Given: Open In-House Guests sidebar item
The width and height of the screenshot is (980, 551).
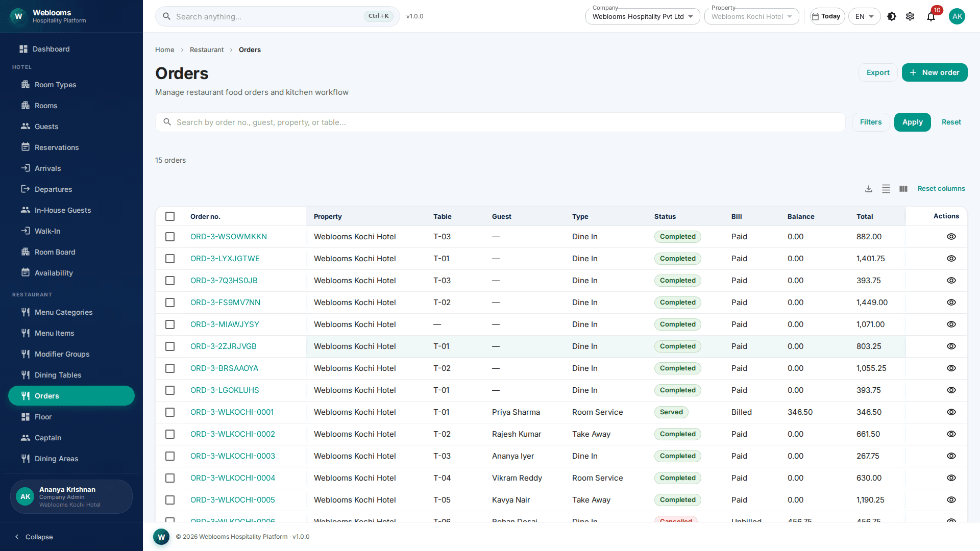Looking at the screenshot, I should 71,210.
